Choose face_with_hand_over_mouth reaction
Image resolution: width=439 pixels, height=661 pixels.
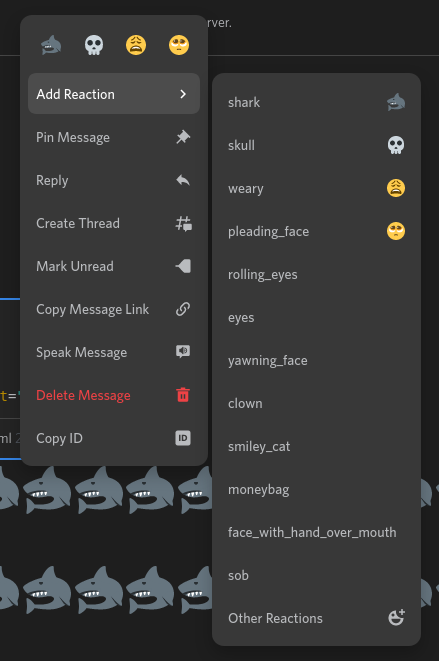(x=316, y=532)
